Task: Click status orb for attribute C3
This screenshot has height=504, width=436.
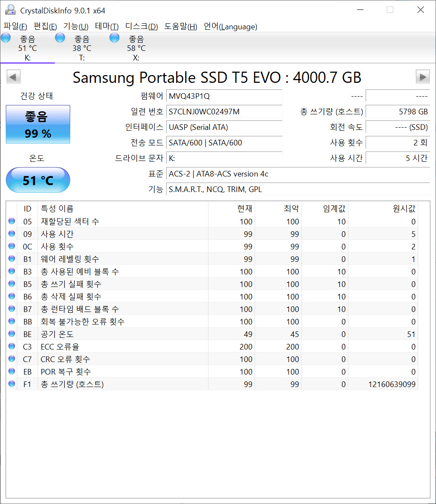Action: coord(12,346)
